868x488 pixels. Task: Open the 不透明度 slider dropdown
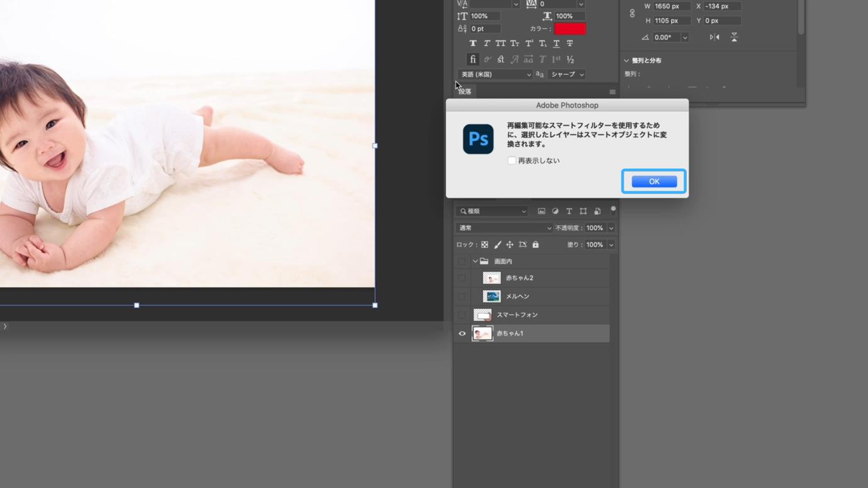point(611,228)
